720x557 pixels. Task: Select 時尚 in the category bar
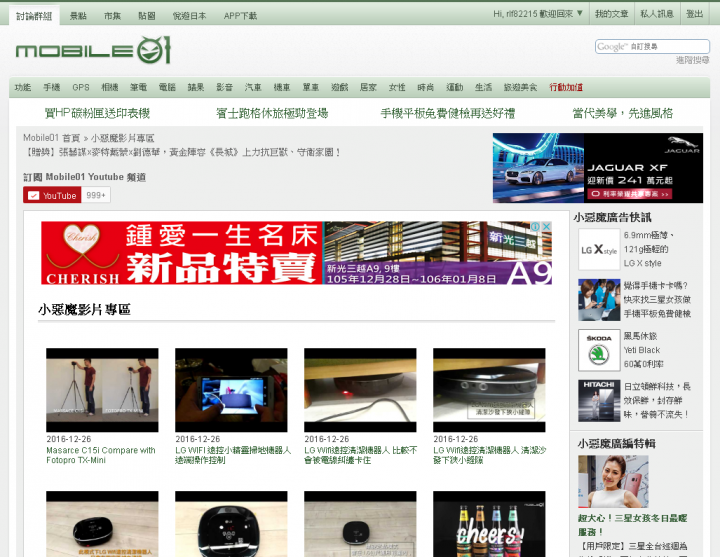(x=426, y=87)
